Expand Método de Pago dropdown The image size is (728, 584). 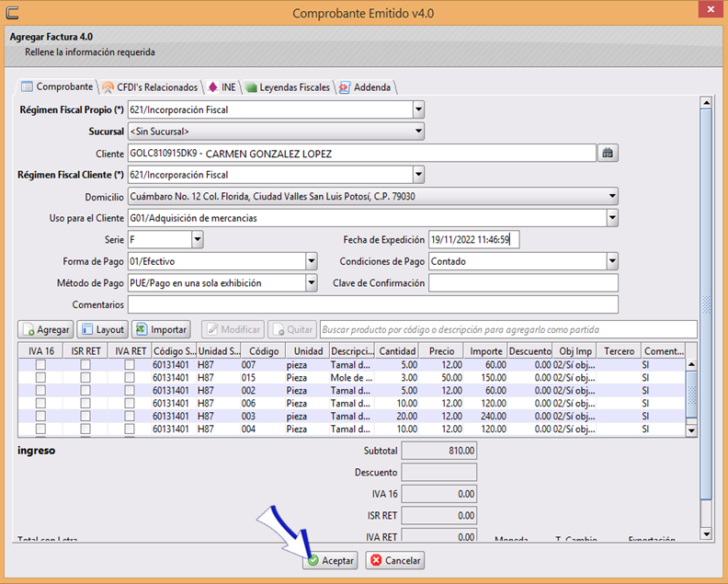312,283
